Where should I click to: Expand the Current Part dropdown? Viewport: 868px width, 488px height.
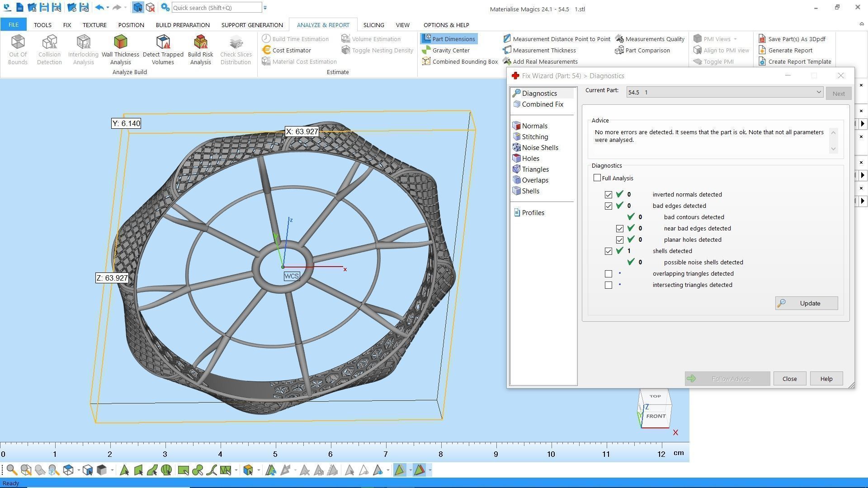pos(818,92)
